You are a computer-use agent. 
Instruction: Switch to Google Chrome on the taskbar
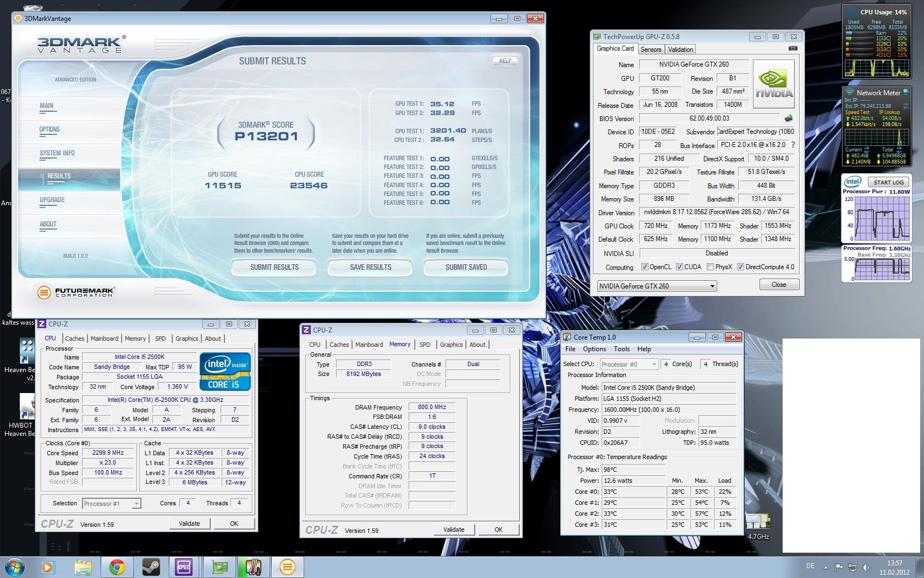point(117,567)
